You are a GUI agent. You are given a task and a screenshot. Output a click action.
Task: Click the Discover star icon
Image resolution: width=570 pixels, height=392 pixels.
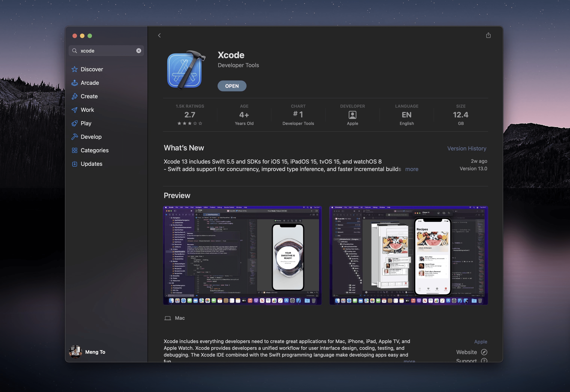[75, 69]
